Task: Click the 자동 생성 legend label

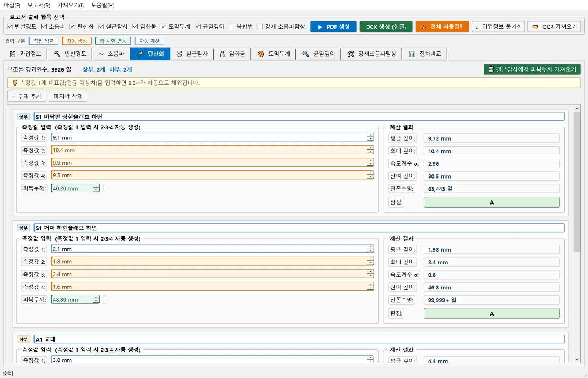Action: 77,41
